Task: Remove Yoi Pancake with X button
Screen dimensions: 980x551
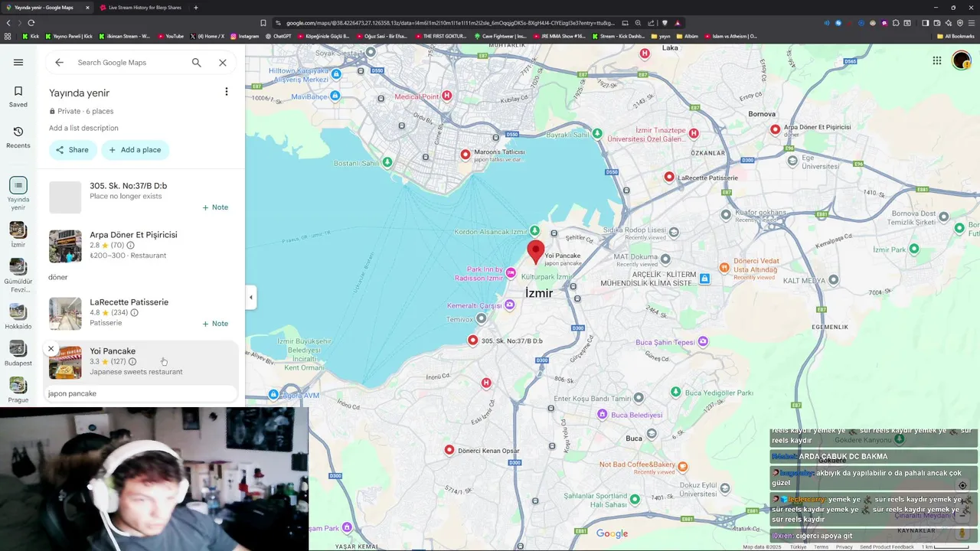Action: [x=51, y=349]
